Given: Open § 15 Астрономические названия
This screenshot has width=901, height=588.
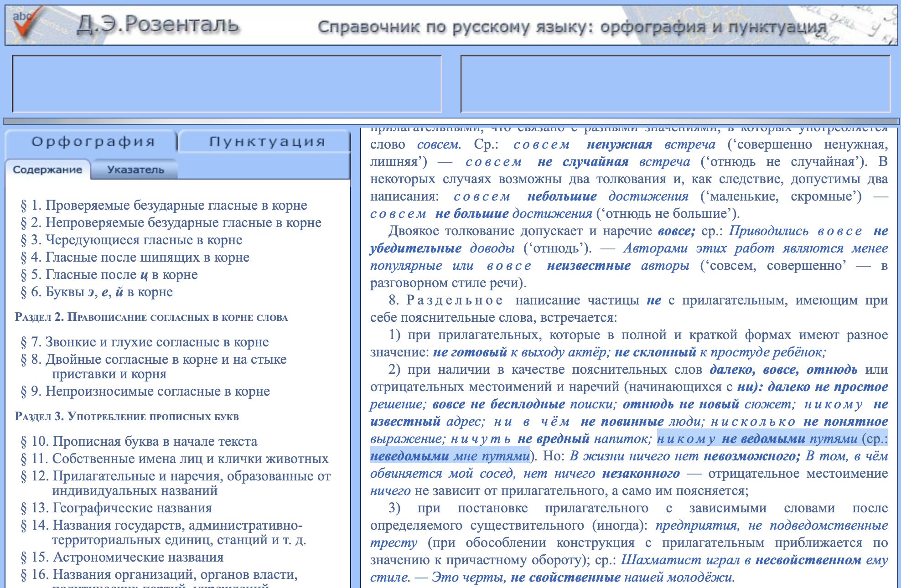Looking at the screenshot, I should point(123,557).
